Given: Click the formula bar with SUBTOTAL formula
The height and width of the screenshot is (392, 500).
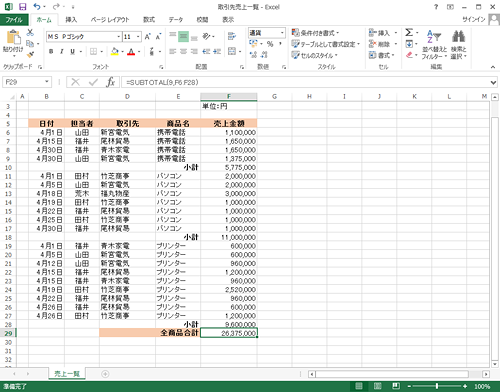Looking at the screenshot, I should tap(305, 82).
